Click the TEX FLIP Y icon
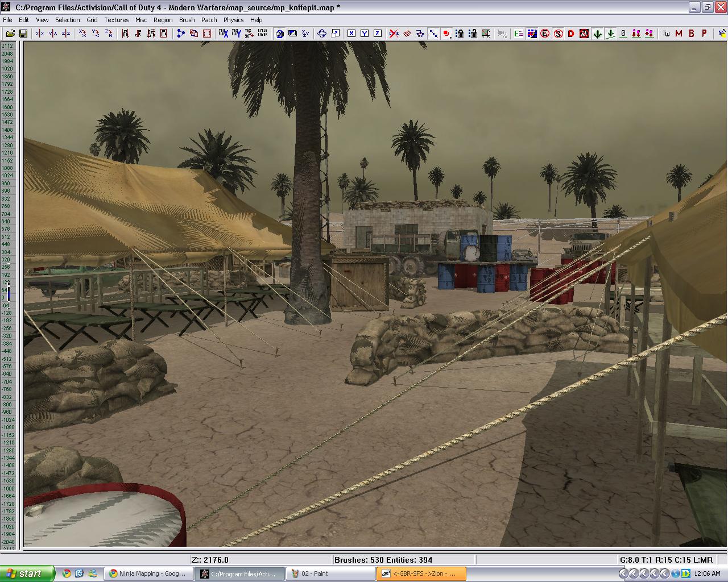 pos(236,34)
